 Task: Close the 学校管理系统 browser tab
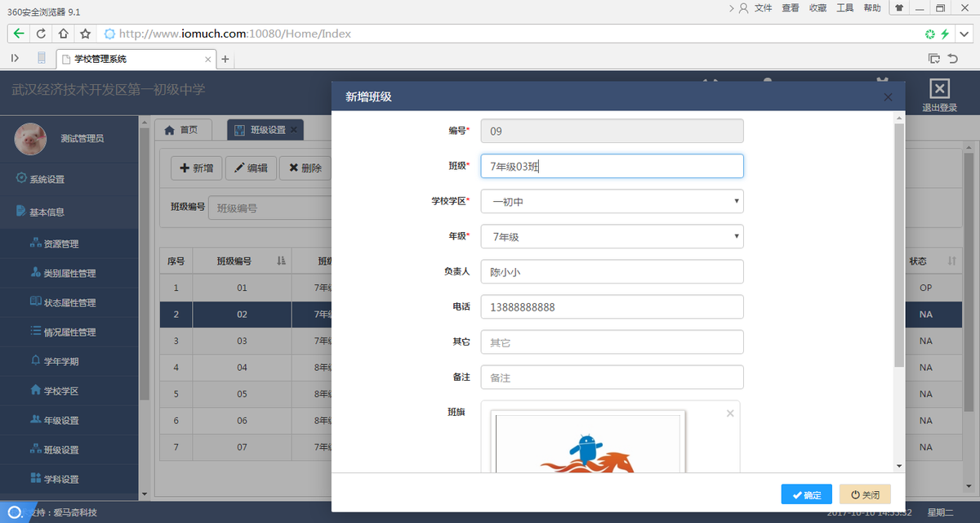[x=207, y=59]
